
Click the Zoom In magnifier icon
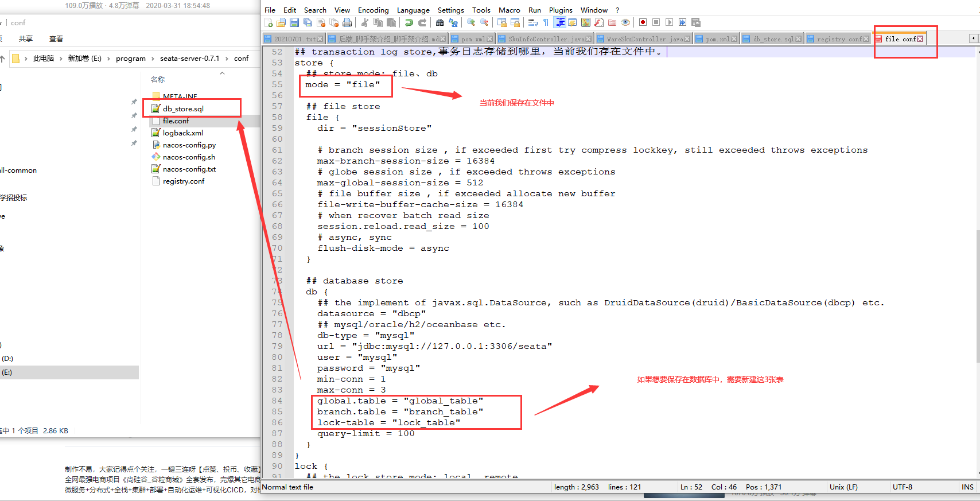471,22
